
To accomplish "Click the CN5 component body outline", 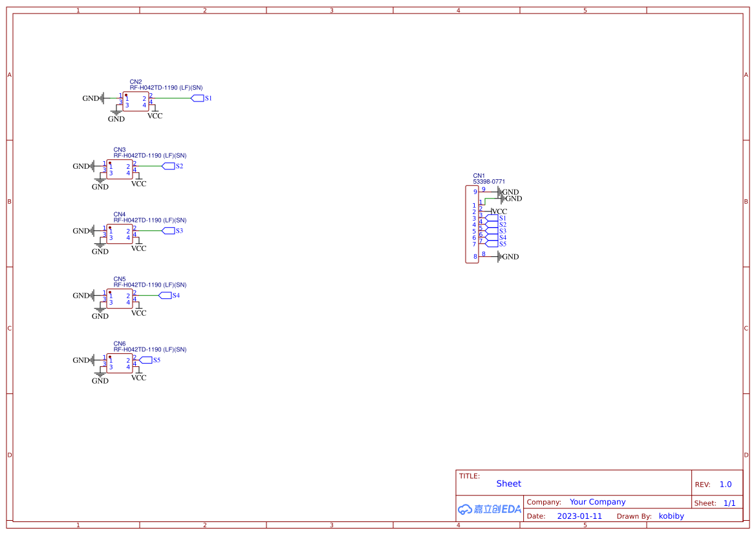I will click(x=121, y=298).
